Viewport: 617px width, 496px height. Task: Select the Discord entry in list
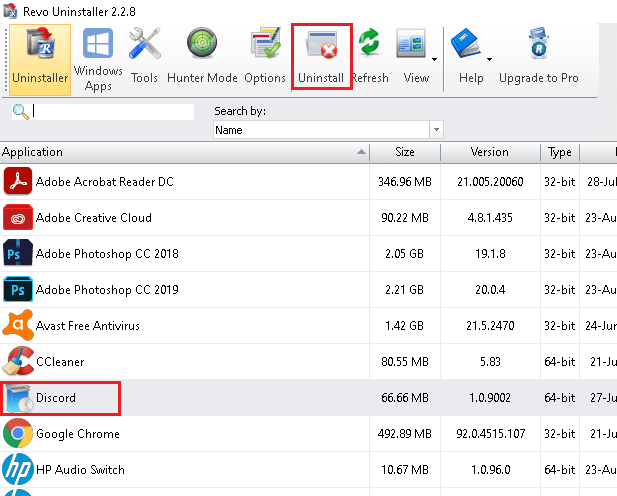(56, 398)
